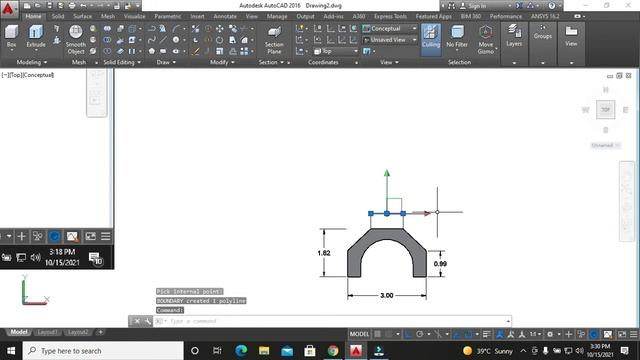Click the Plot printer icon in quick access

pos(72,6)
